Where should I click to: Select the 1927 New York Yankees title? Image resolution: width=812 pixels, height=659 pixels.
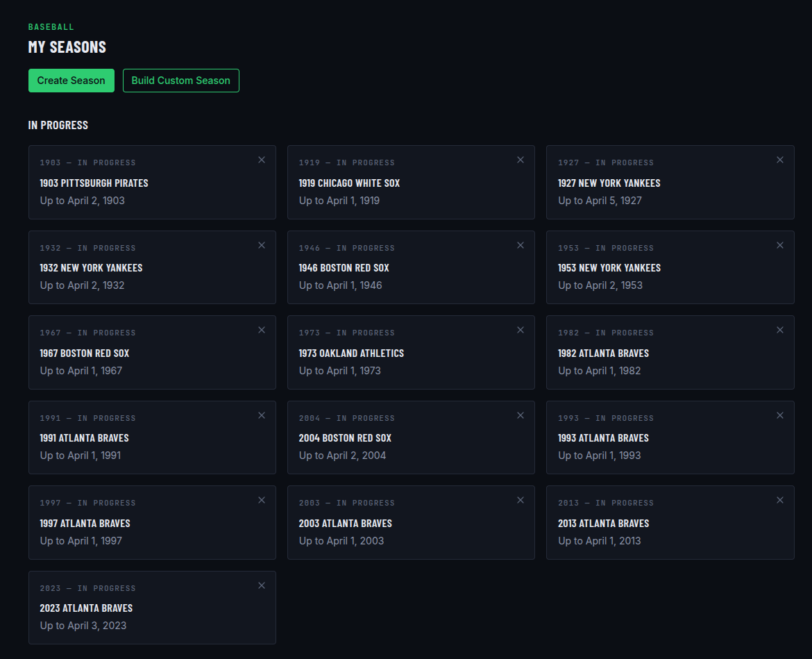[x=609, y=183]
